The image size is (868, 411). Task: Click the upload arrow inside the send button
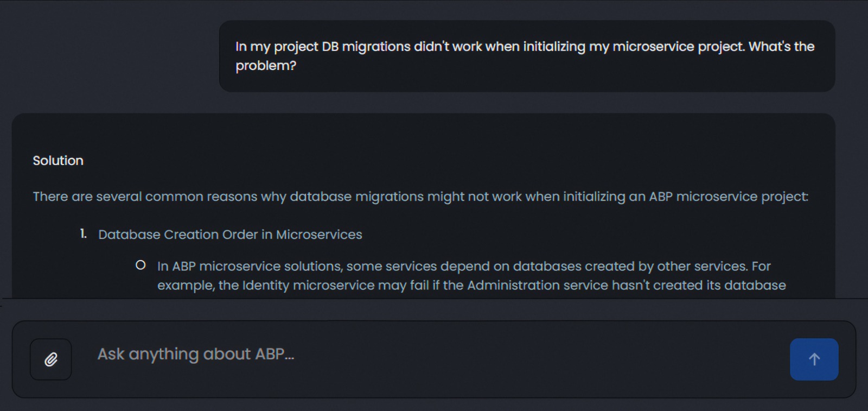point(814,359)
